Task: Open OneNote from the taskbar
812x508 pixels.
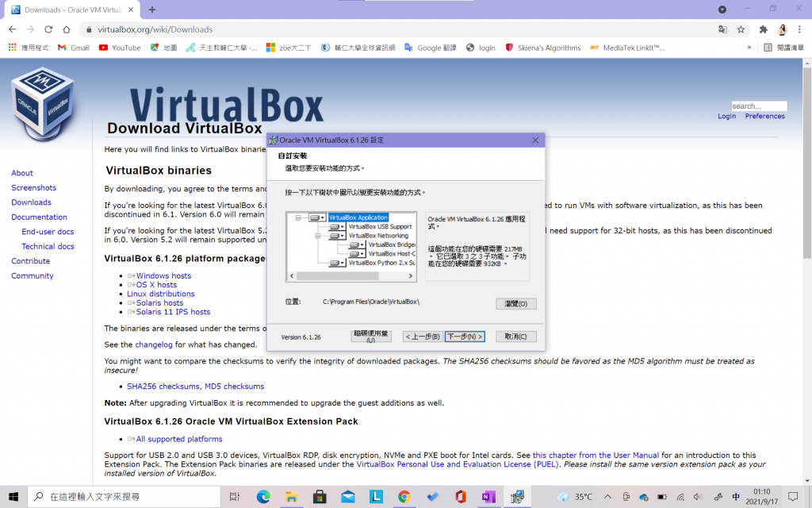Action: [x=488, y=497]
